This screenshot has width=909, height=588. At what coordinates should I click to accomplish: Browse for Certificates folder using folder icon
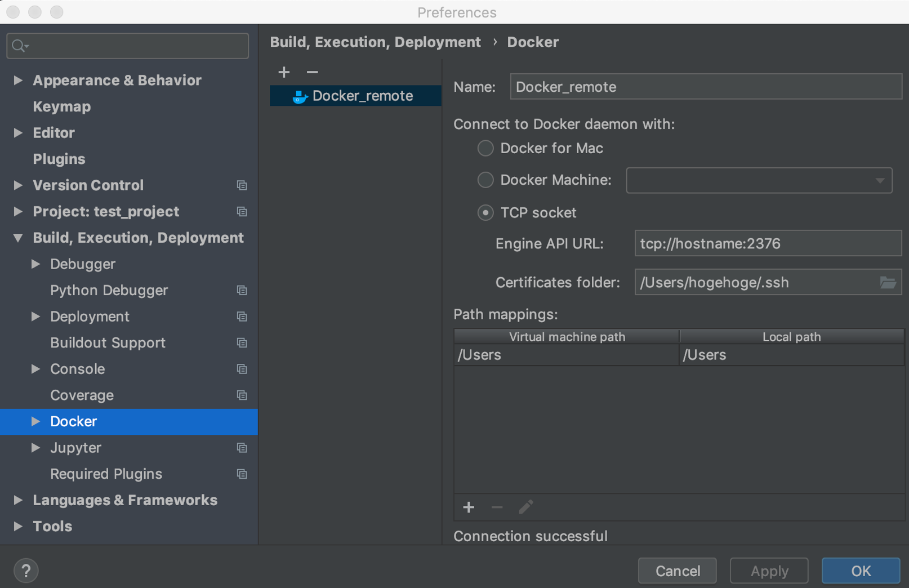tap(888, 282)
